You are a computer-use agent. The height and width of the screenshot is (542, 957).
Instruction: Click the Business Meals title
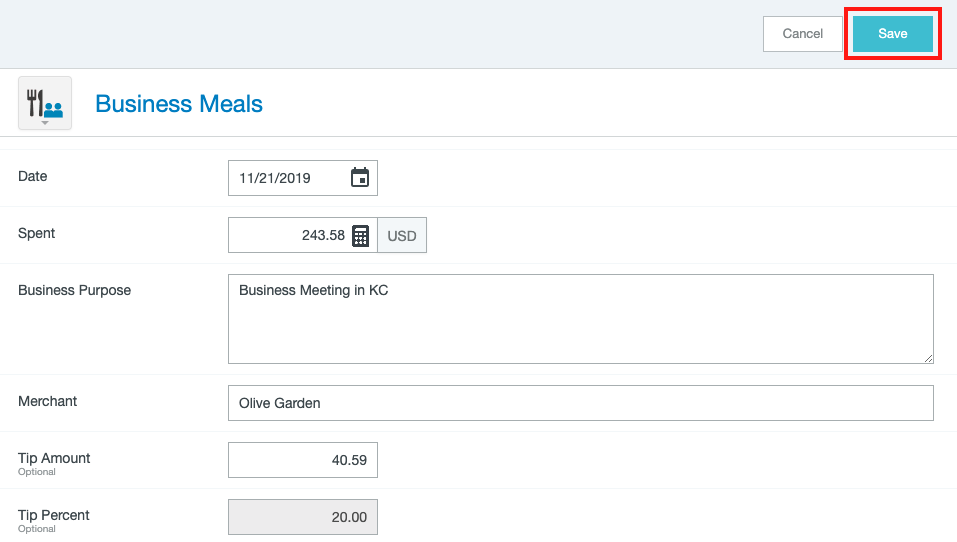click(x=179, y=104)
